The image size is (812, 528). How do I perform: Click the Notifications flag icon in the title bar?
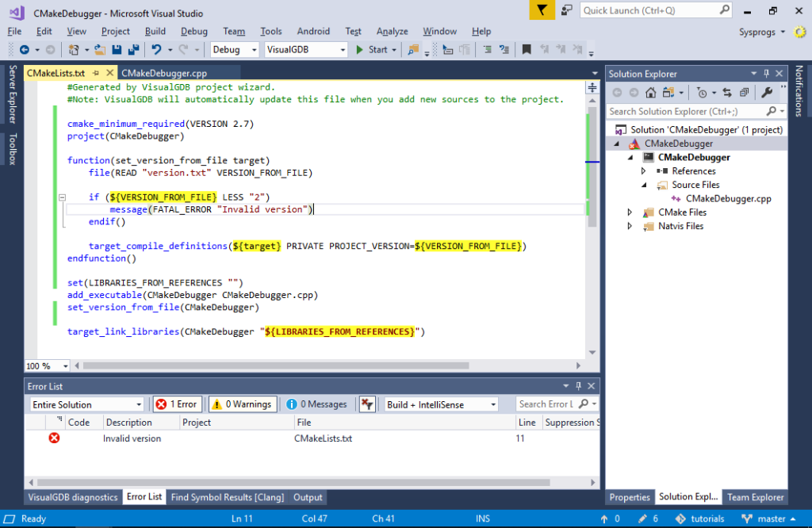pos(542,10)
